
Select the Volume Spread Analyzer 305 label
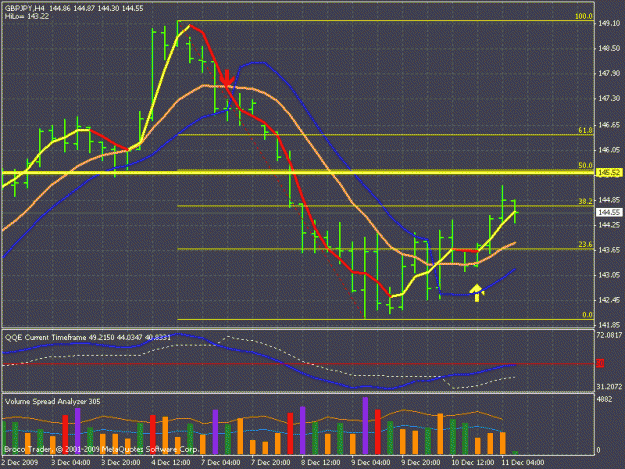point(53,401)
